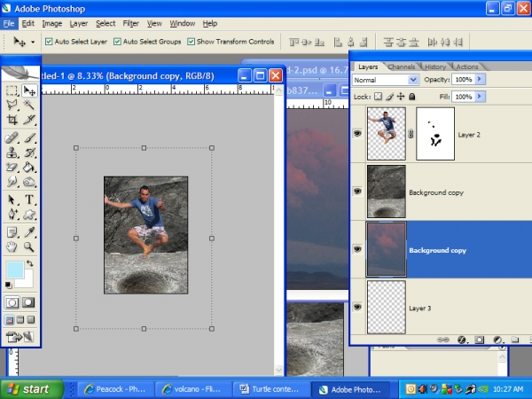The height and width of the screenshot is (399, 532).
Task: Switch to Peacock browser taskbar window
Action: pyautogui.click(x=115, y=389)
